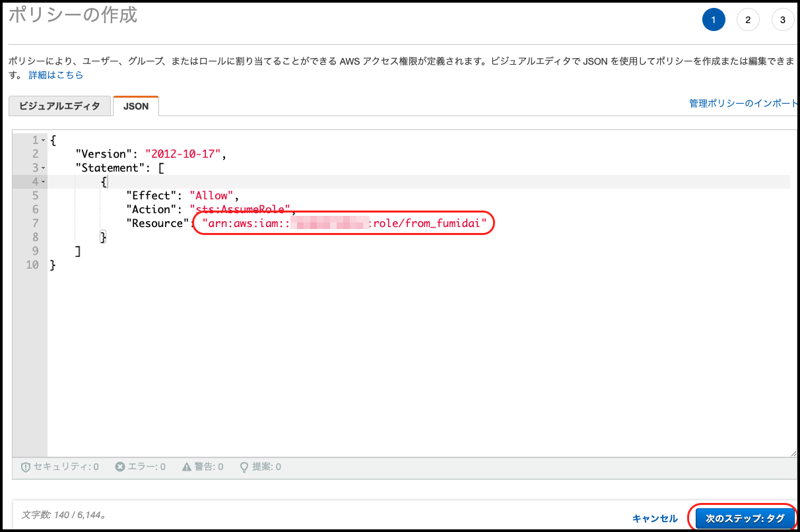Switch to the ビジュアルエディタ tab
Viewport: 800px width, 532px height.
(x=59, y=106)
